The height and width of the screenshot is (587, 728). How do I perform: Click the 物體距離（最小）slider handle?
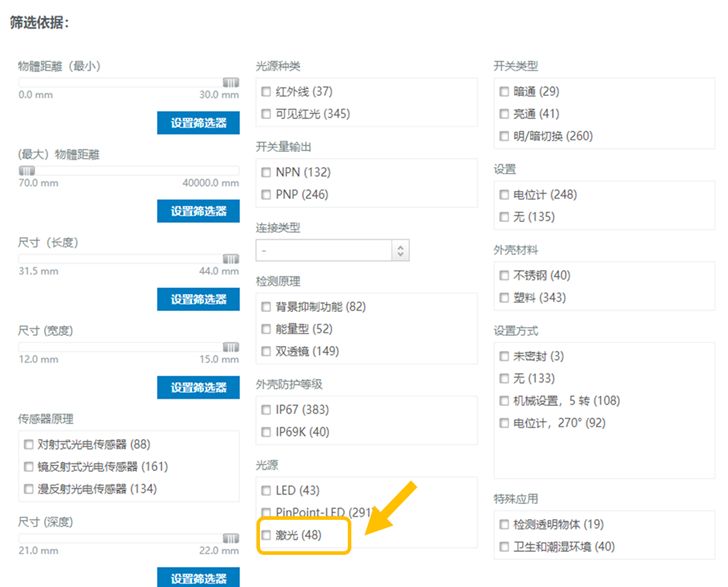coord(231,82)
